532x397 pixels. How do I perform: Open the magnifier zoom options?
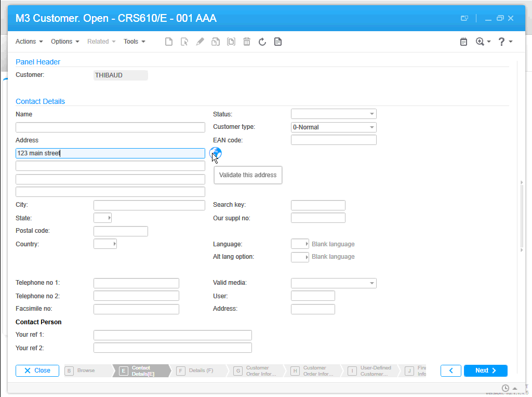pos(483,42)
